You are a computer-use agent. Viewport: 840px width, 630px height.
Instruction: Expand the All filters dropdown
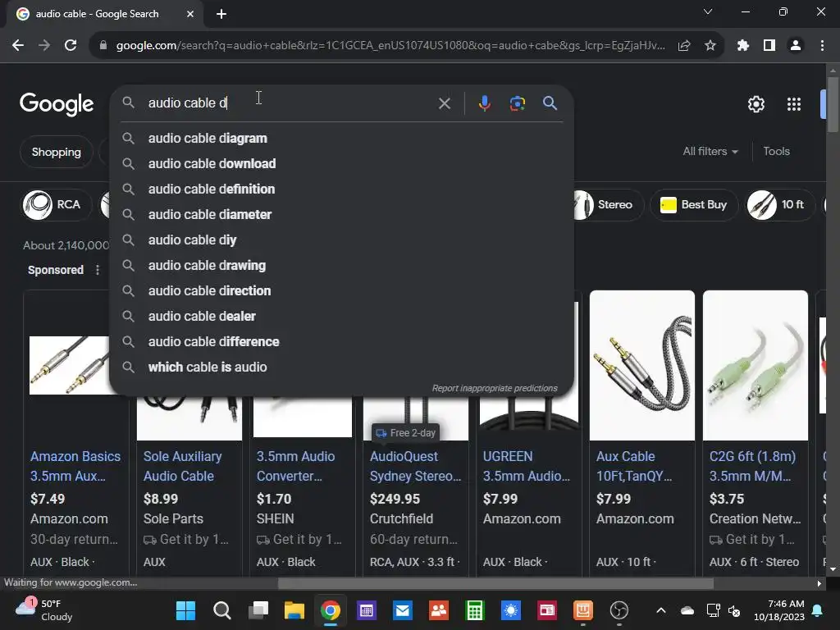click(x=710, y=152)
